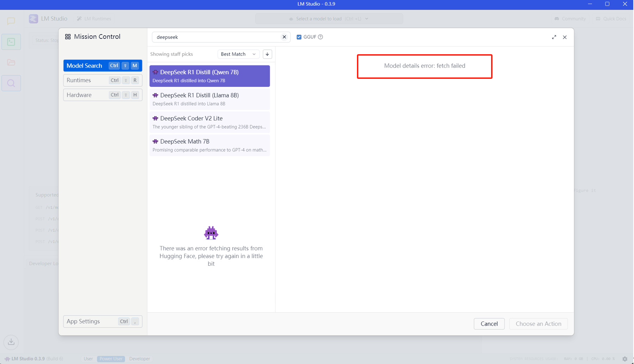Switch to Developer mode
The height and width of the screenshot is (364, 634).
coord(139,359)
